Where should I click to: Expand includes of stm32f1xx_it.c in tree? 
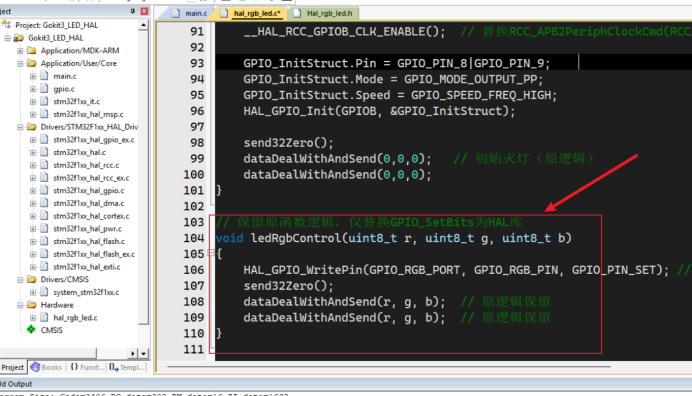(x=33, y=102)
